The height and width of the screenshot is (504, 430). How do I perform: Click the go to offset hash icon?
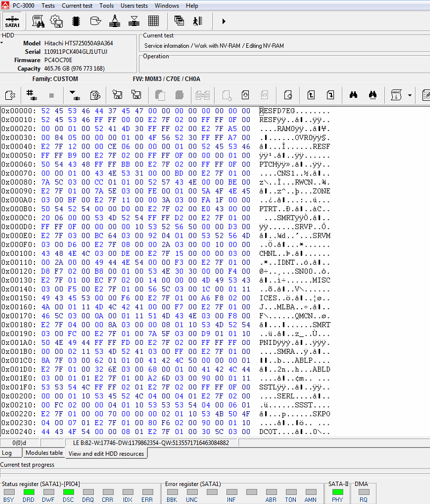point(31,95)
